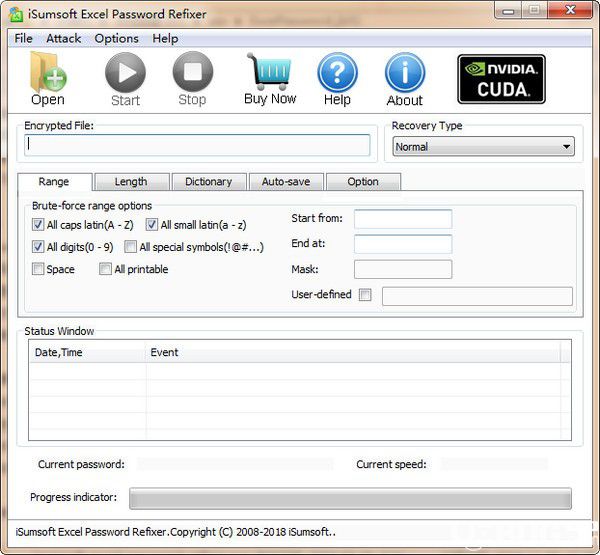The width and height of the screenshot is (600, 555).
Task: Click the Progress indicator bar
Action: point(350,498)
